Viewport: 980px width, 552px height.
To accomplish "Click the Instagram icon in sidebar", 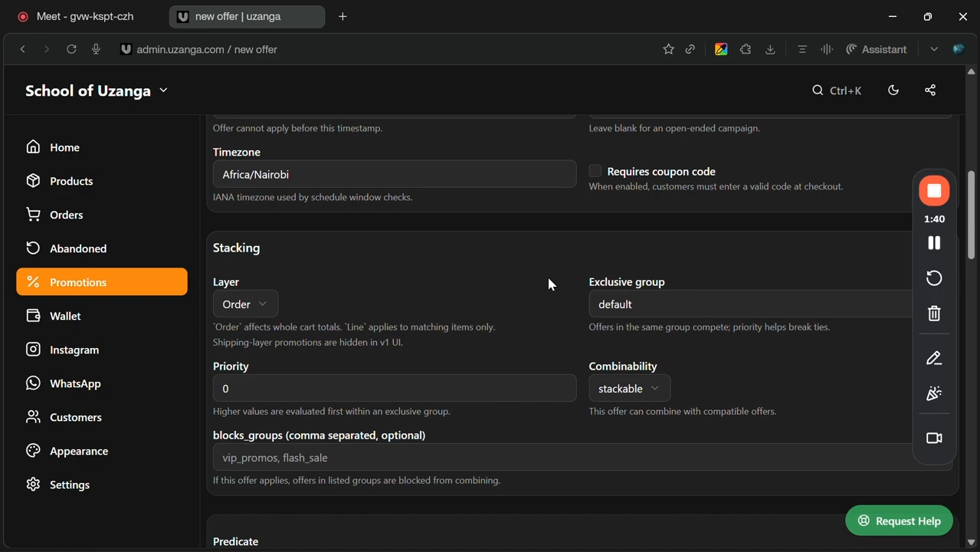I will pyautogui.click(x=33, y=350).
